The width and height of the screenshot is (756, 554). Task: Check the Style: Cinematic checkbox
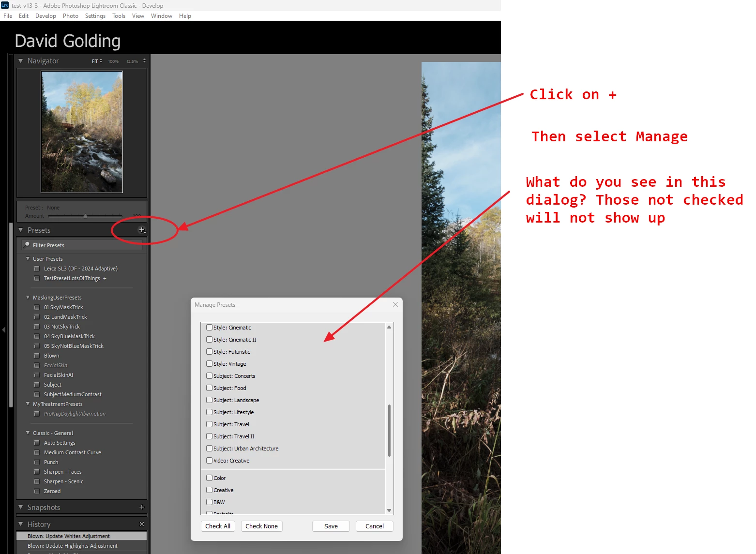click(x=210, y=328)
